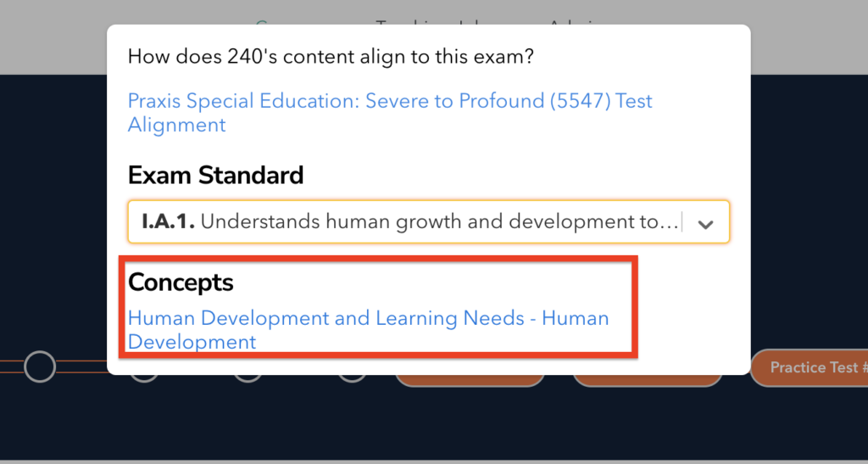Select the green tab in the top navigation
The width and height of the screenshot is (868, 464).
(262, 24)
